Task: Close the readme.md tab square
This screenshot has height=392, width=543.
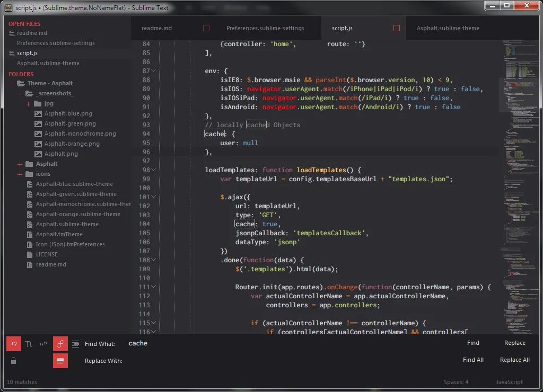Action: coord(206,28)
